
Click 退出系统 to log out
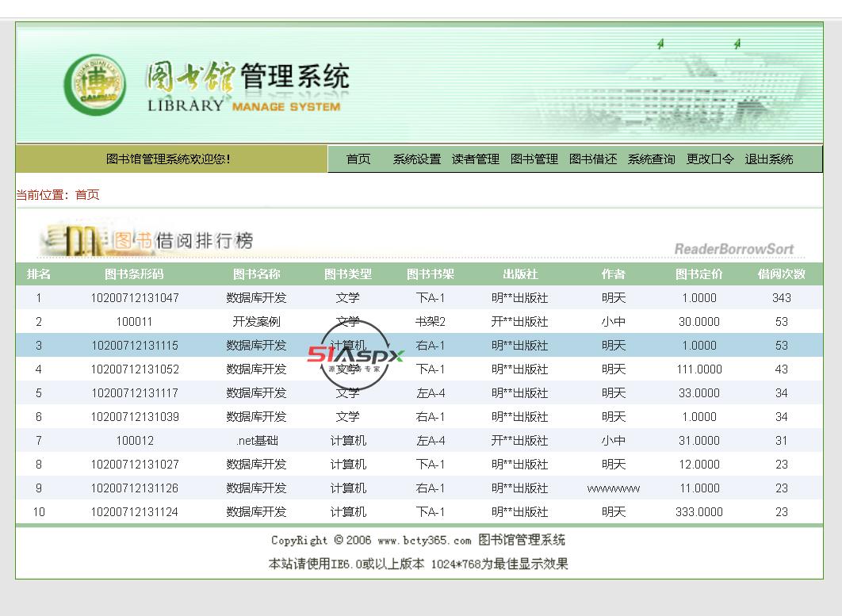point(768,159)
